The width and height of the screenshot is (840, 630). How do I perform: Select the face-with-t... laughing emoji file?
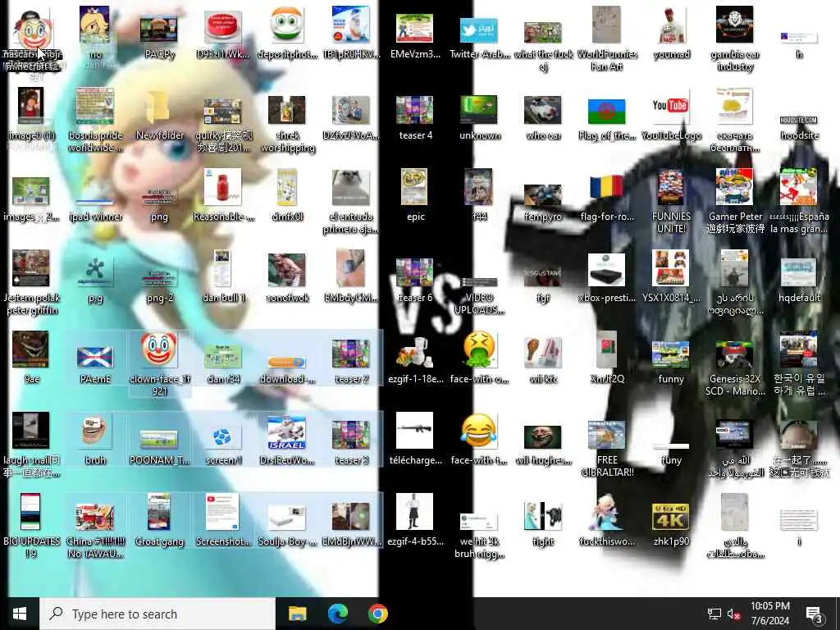(x=479, y=438)
